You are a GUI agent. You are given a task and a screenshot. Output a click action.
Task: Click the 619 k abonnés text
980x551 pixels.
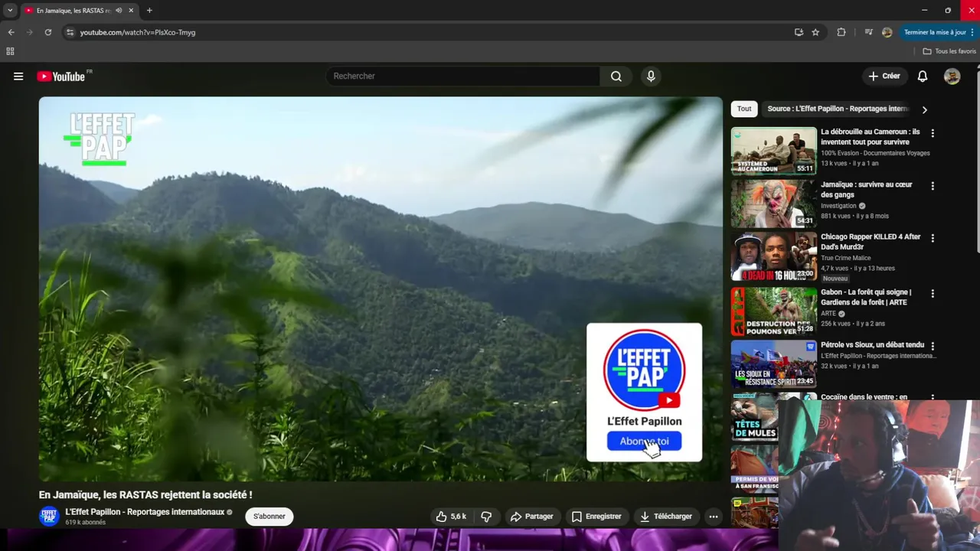click(x=86, y=523)
